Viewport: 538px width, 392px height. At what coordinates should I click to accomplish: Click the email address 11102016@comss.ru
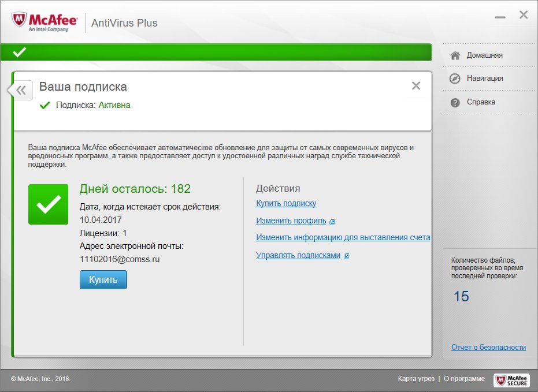click(120, 259)
